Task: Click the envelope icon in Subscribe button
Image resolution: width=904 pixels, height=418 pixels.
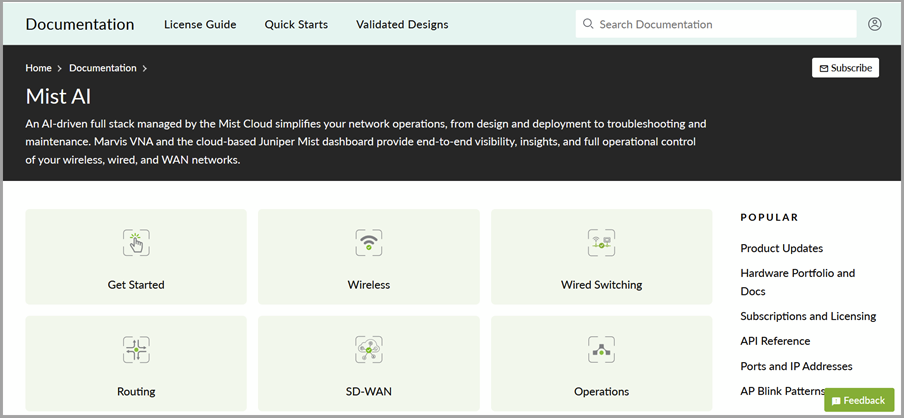Action: click(x=823, y=68)
